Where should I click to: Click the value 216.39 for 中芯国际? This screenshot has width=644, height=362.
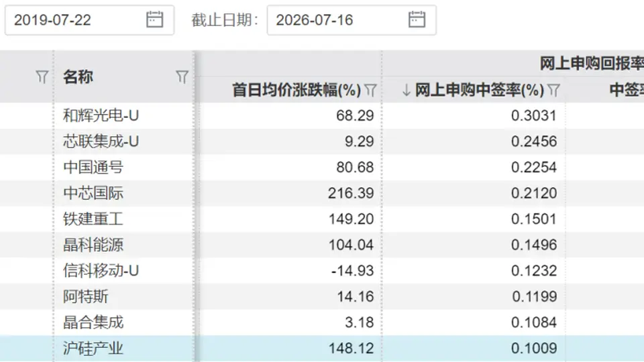351,193
